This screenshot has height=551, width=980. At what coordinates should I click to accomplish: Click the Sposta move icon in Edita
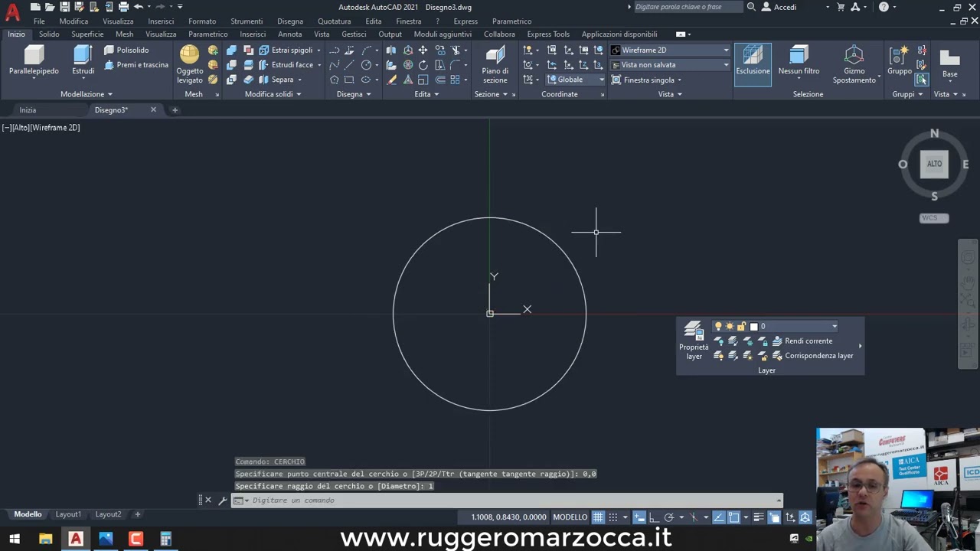(x=423, y=50)
